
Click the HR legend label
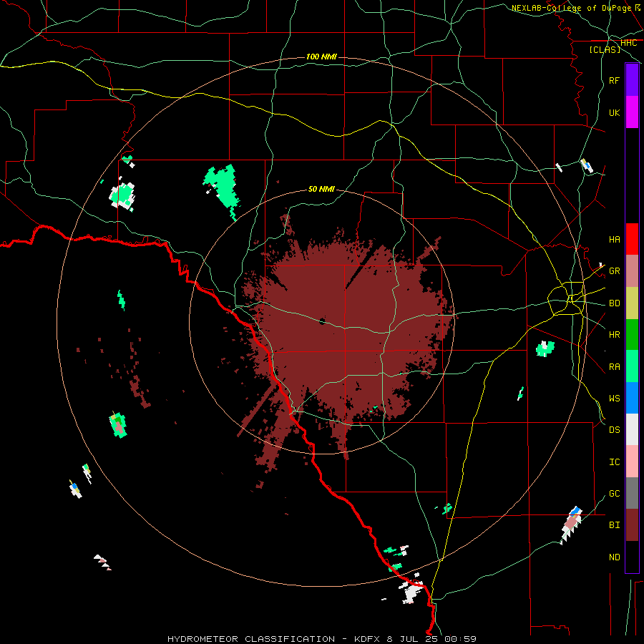pyautogui.click(x=614, y=335)
